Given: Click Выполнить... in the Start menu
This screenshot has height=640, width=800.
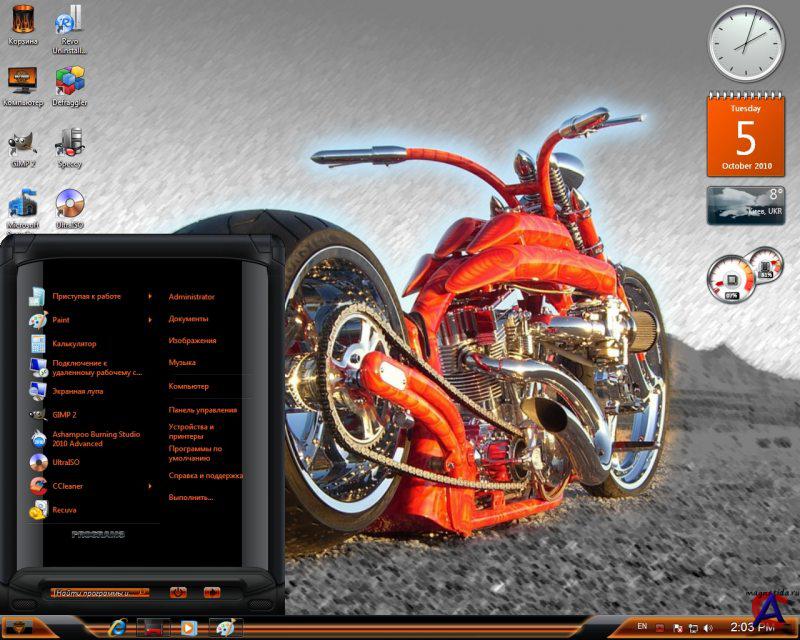Looking at the screenshot, I should click(x=191, y=497).
